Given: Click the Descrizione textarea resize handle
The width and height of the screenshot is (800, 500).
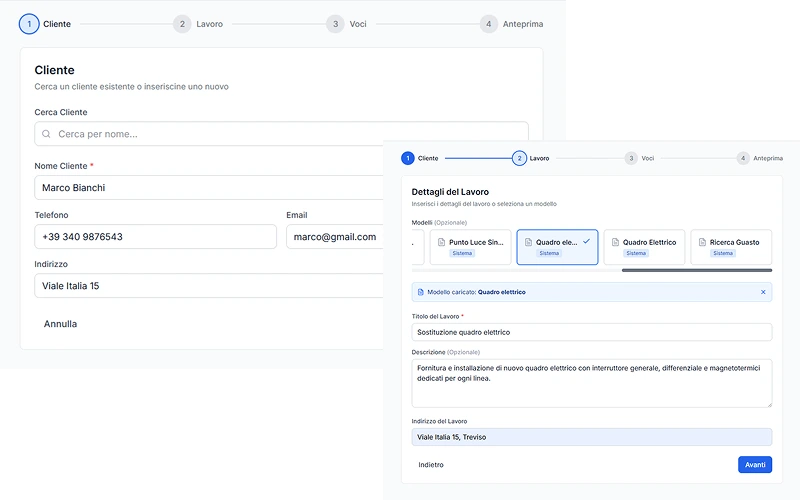Looking at the screenshot, I should [768, 404].
